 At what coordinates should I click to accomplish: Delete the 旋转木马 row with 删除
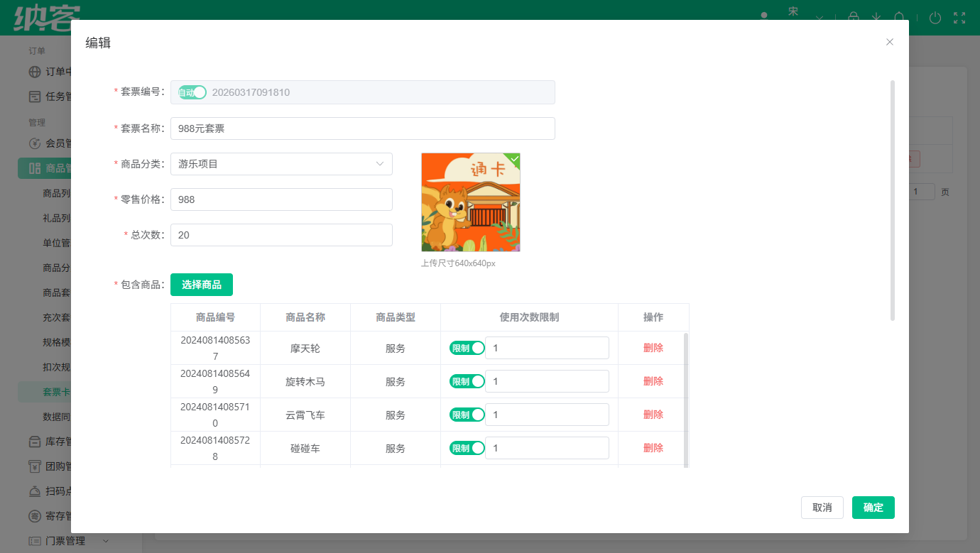(653, 381)
